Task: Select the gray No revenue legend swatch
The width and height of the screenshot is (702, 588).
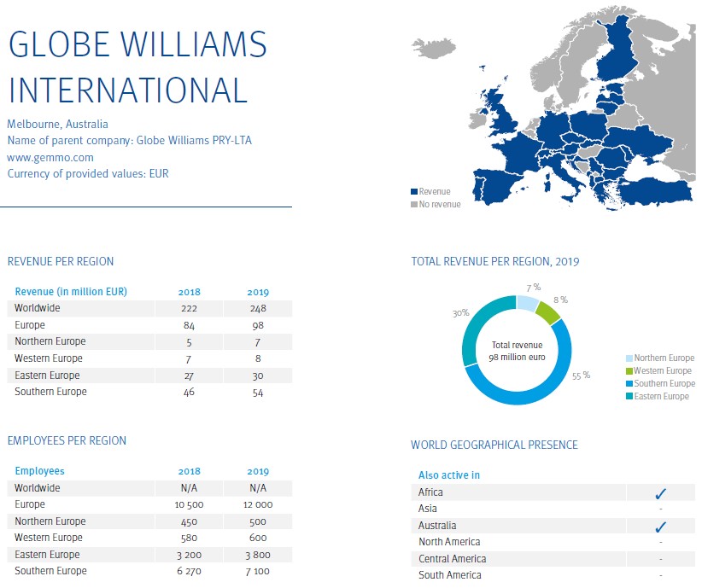Action: point(414,205)
